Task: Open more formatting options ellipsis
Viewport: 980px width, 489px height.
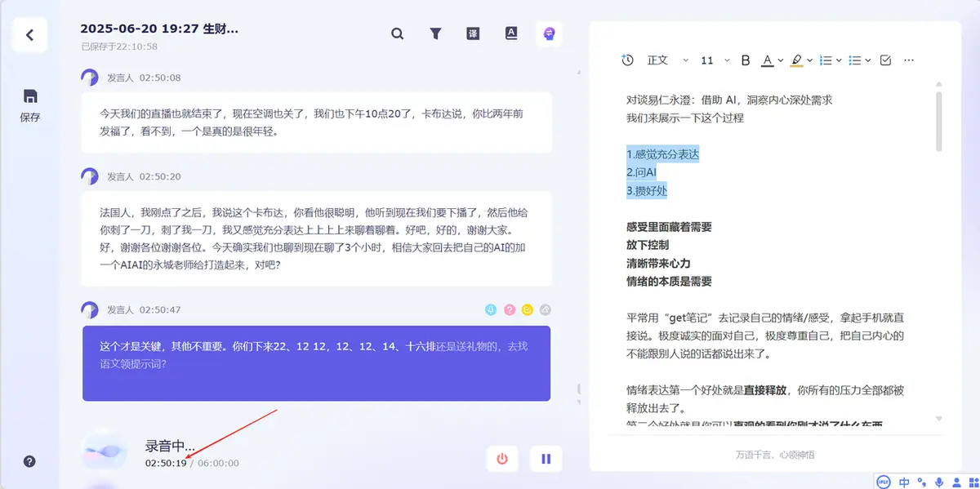Action: (x=909, y=60)
